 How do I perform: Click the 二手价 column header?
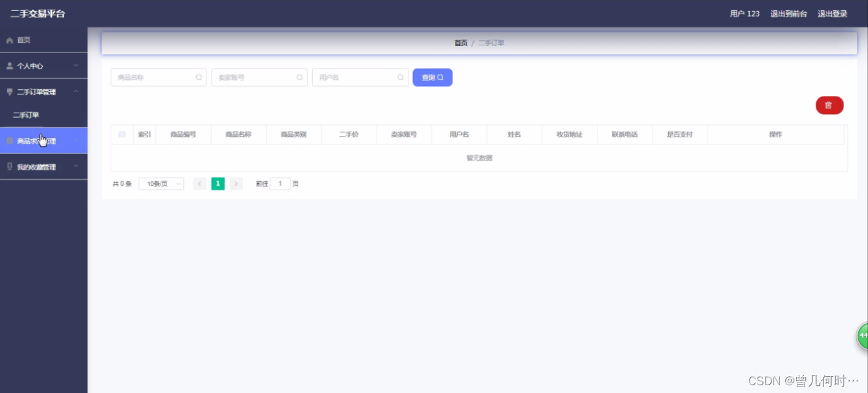(349, 135)
